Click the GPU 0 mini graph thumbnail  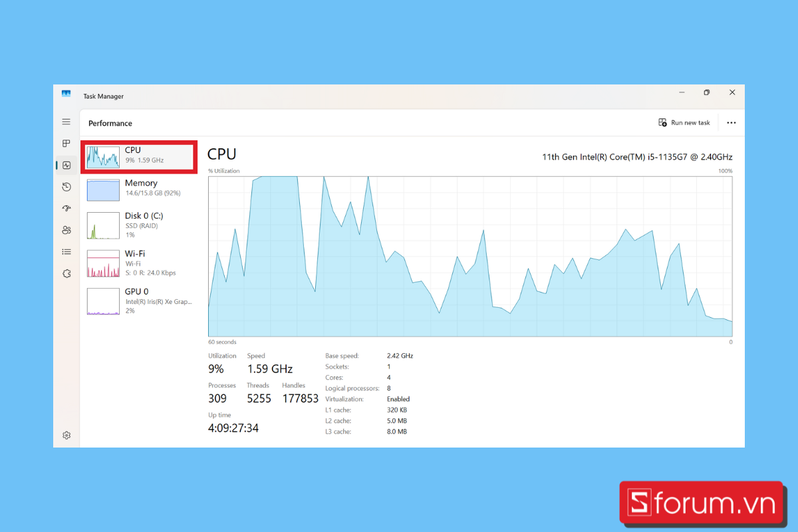pos(103,301)
